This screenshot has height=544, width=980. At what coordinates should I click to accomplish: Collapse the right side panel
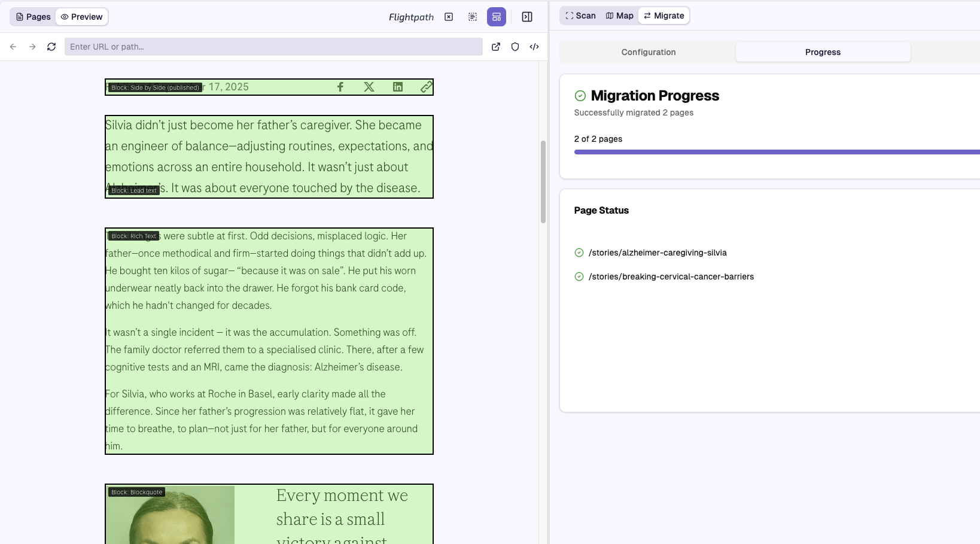click(527, 17)
